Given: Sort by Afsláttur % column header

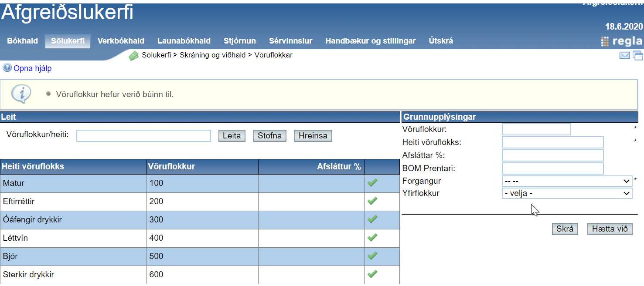Looking at the screenshot, I should point(339,167).
